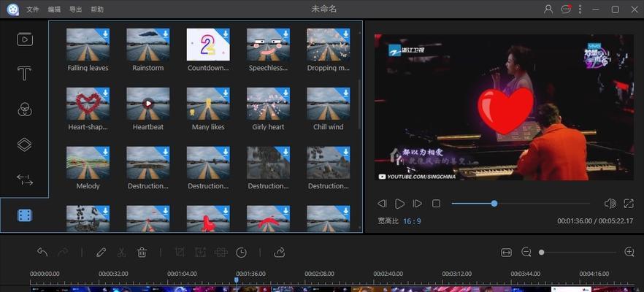
Task: Click the app logo icon in title bar
Action: click(12, 9)
